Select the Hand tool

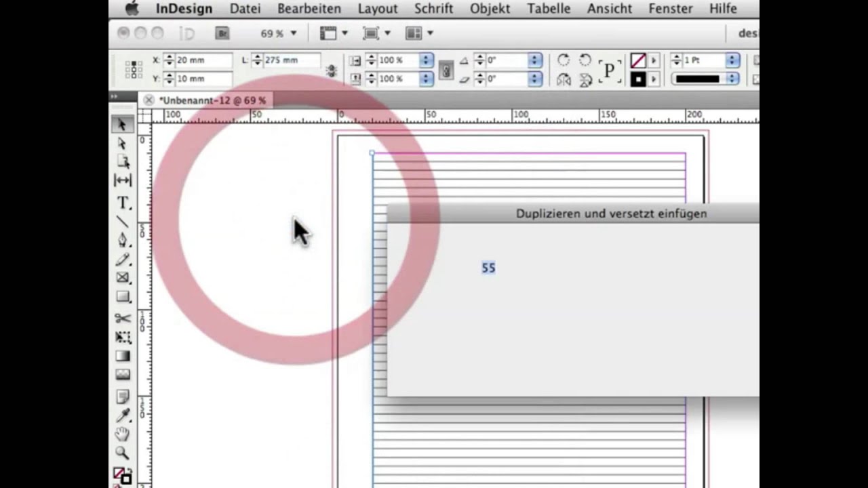click(x=123, y=434)
